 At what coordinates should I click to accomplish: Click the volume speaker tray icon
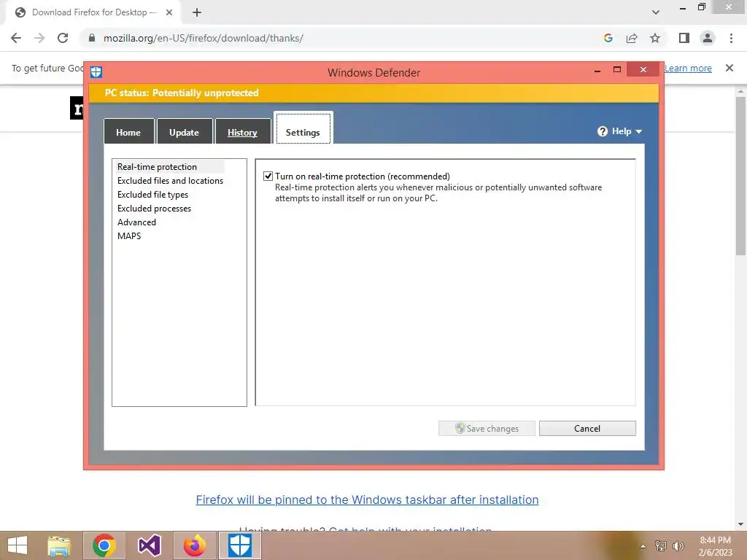click(x=678, y=545)
